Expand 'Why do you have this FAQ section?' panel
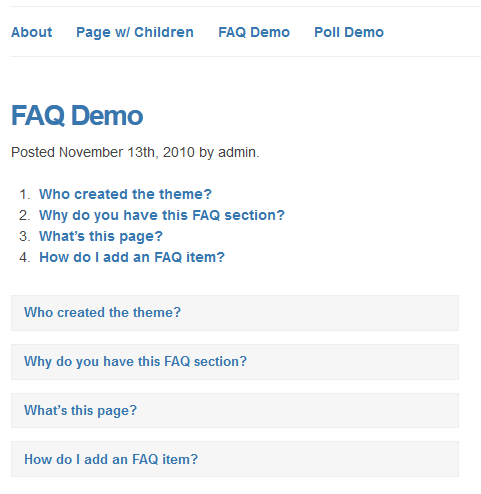 click(x=235, y=362)
